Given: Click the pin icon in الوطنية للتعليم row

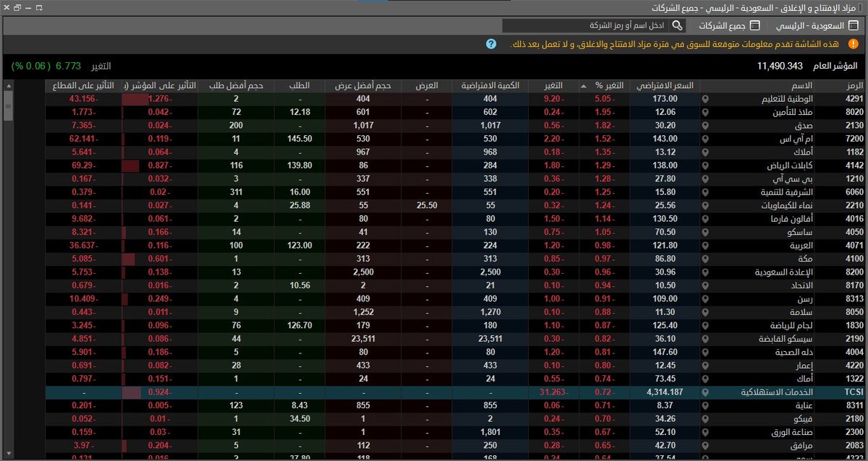Looking at the screenshot, I should pos(705,99).
